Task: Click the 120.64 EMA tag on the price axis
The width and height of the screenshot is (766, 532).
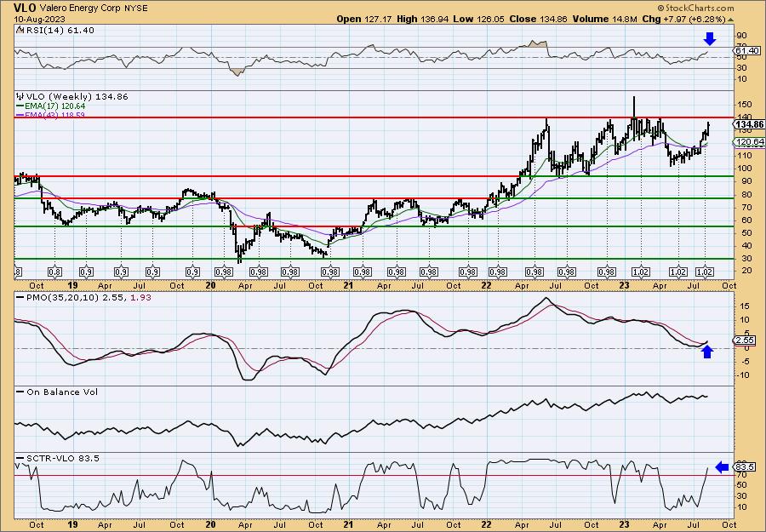Action: tap(749, 142)
